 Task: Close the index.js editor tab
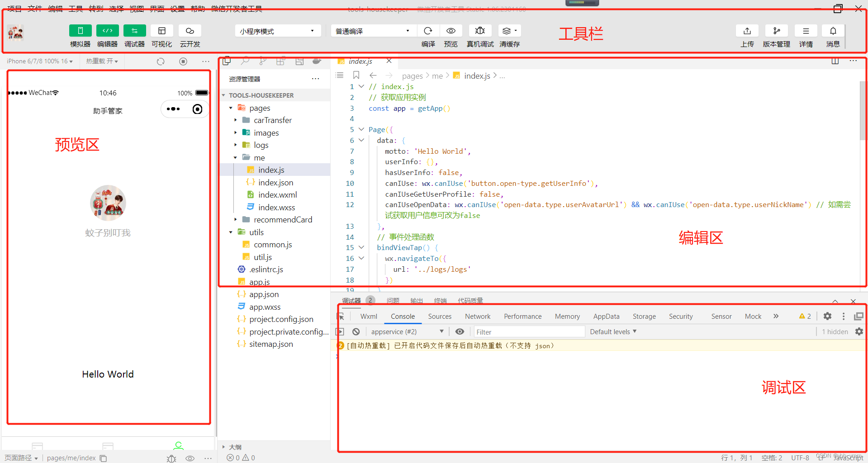coord(389,61)
